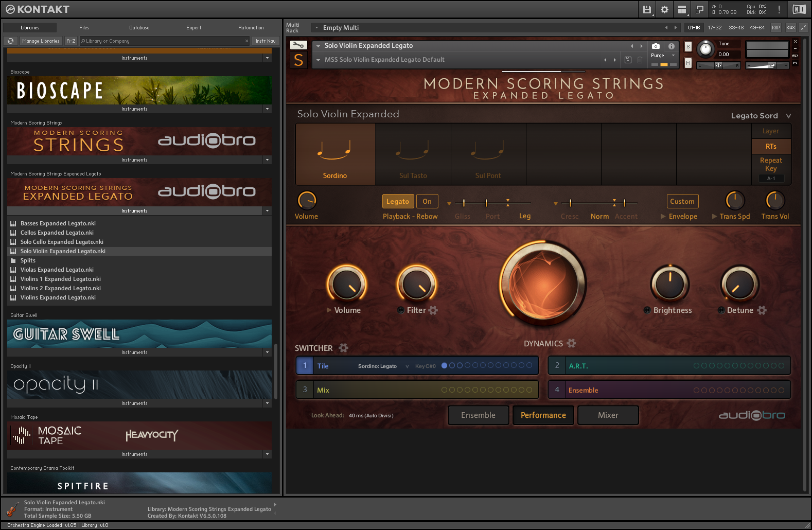Enable the Filter power toggle
812x530 pixels.
tap(400, 310)
